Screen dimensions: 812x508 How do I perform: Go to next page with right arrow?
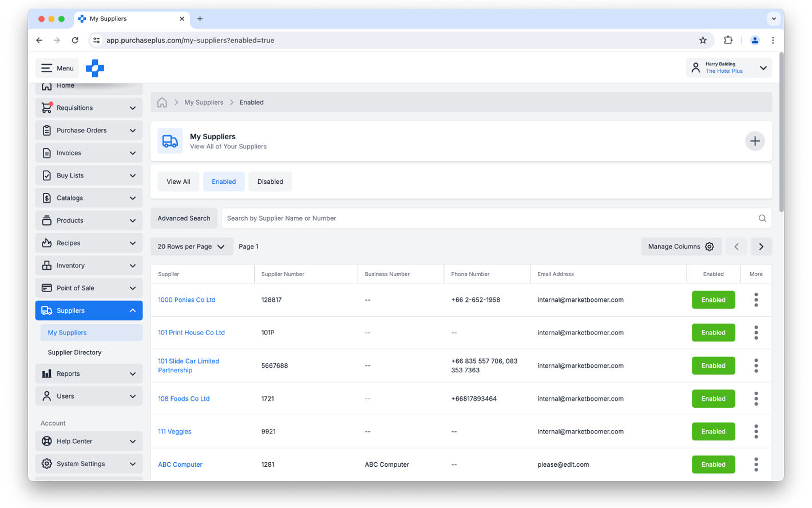click(x=760, y=246)
